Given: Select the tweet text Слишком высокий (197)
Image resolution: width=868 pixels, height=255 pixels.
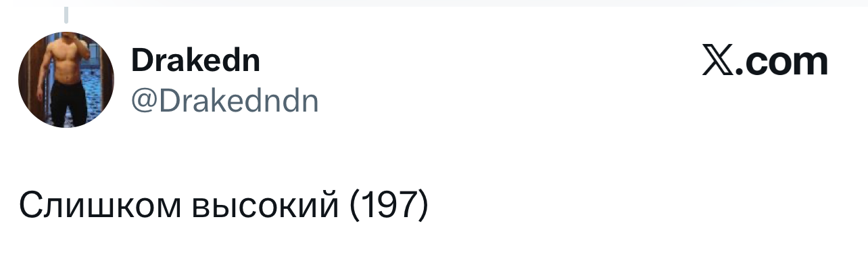Looking at the screenshot, I should point(224,205).
